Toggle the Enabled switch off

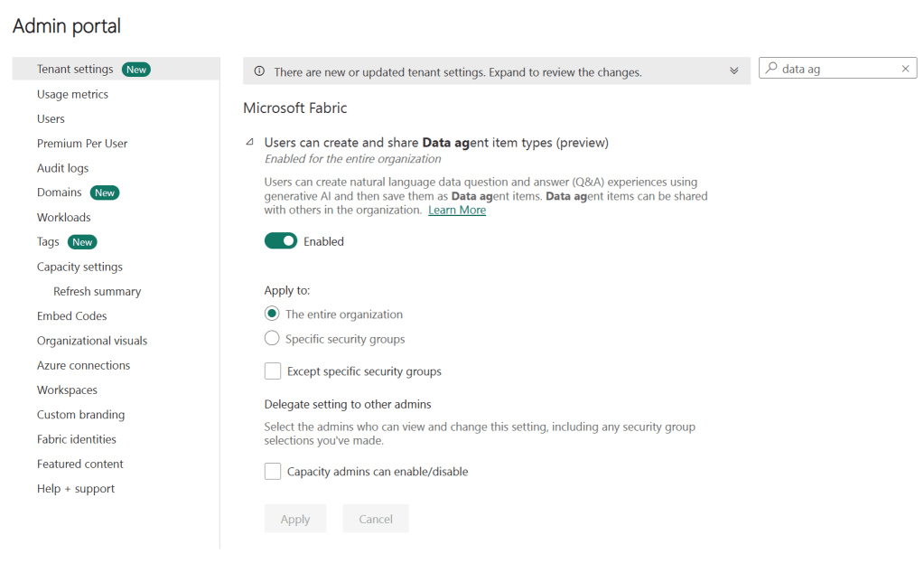[281, 241]
